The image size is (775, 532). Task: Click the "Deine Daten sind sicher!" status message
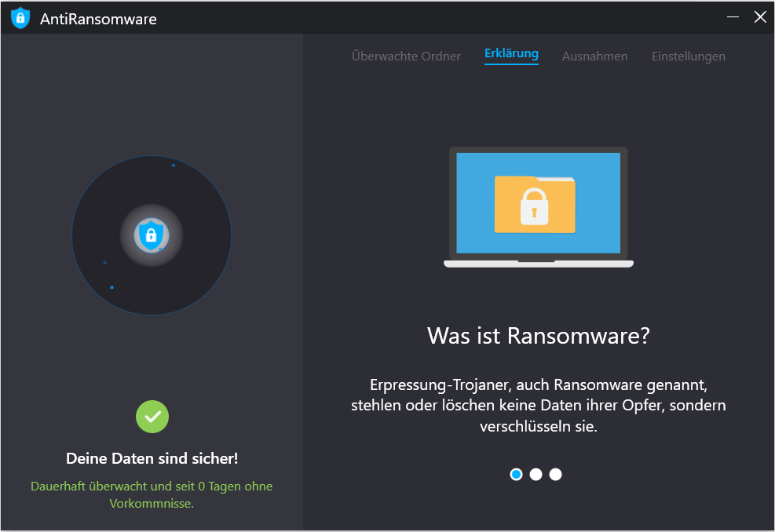point(152,458)
